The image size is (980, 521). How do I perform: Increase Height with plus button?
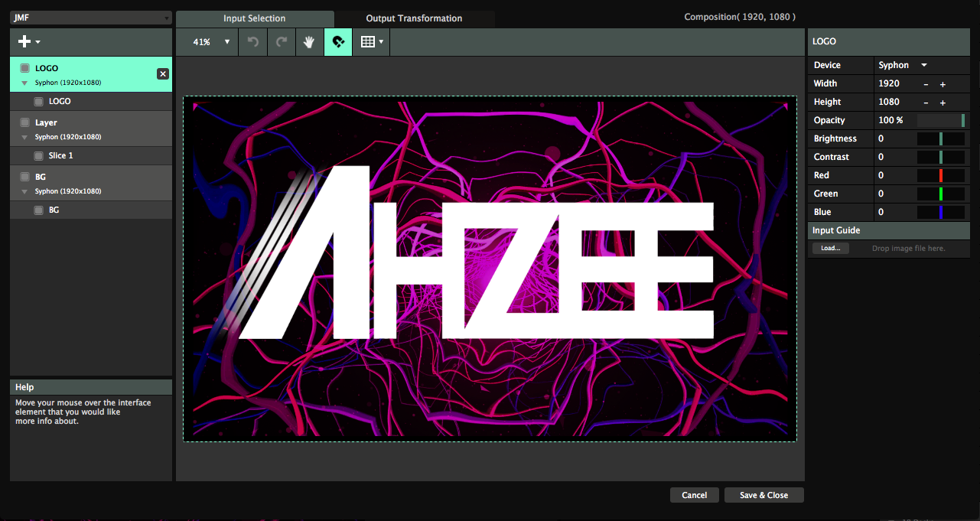(943, 103)
